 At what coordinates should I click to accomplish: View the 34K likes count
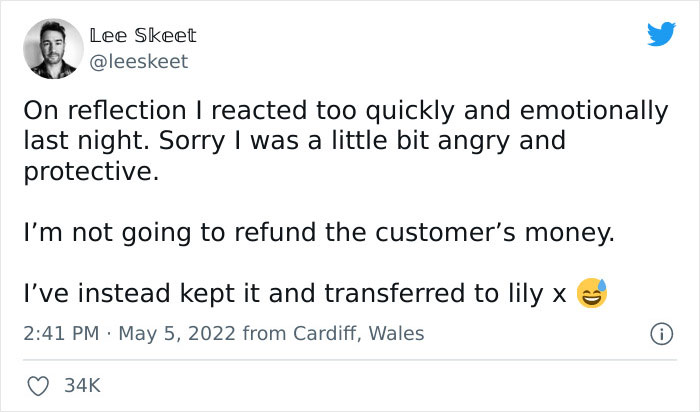point(83,386)
